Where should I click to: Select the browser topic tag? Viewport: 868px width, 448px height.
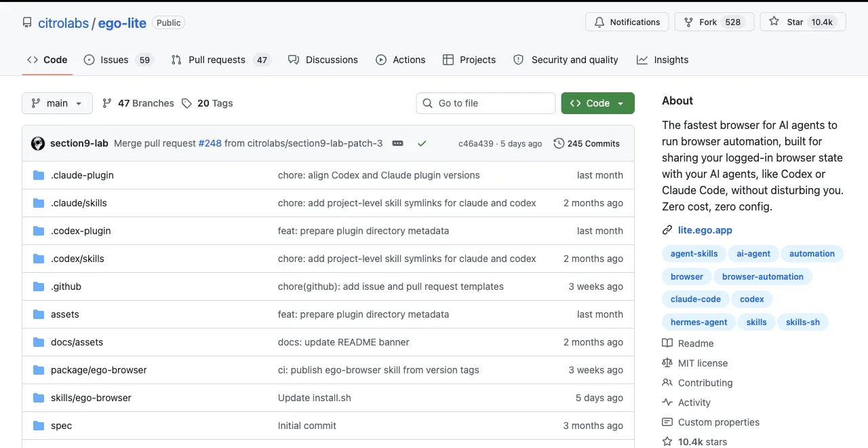tap(687, 276)
